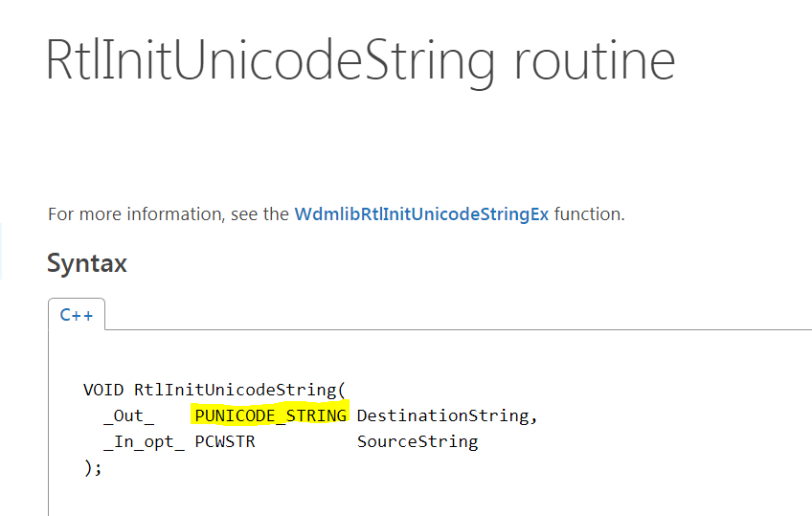
Task: Open the WdmlibRtlInitUnicodeStringEx link
Action: click(421, 214)
